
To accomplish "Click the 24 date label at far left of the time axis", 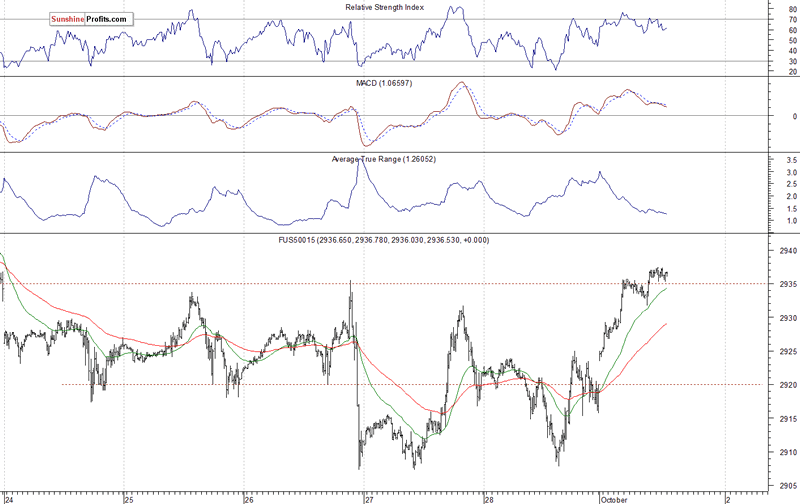I will (x=9, y=497).
